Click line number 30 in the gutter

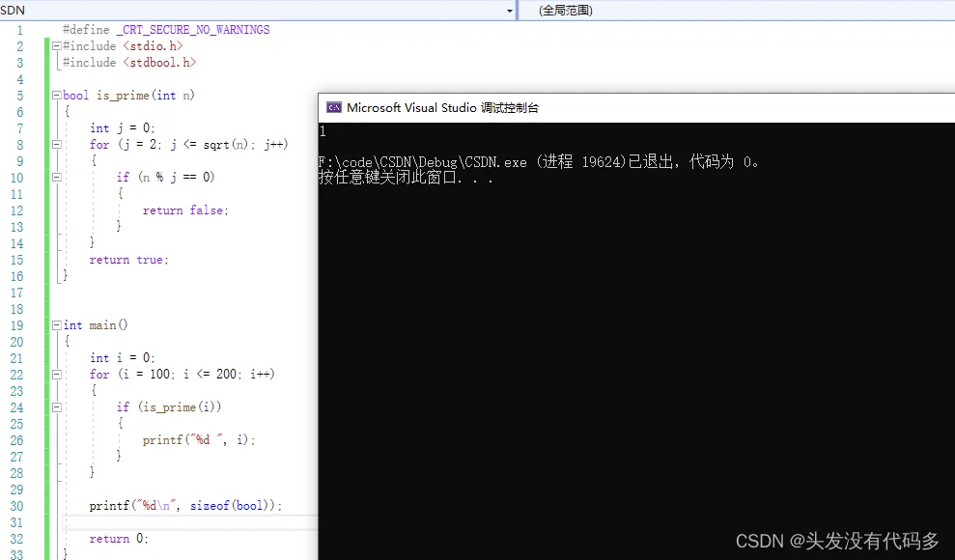[16, 507]
